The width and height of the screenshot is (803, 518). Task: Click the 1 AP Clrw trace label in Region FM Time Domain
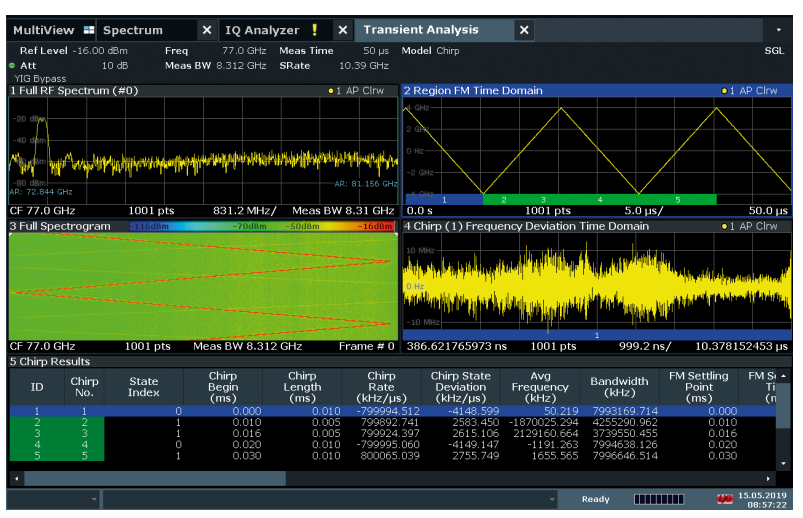tap(749, 91)
